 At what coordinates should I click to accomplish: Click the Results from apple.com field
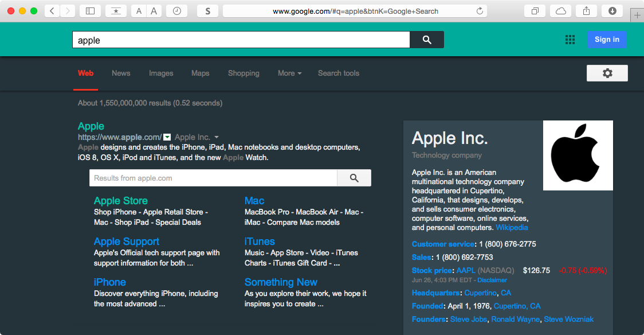point(213,178)
